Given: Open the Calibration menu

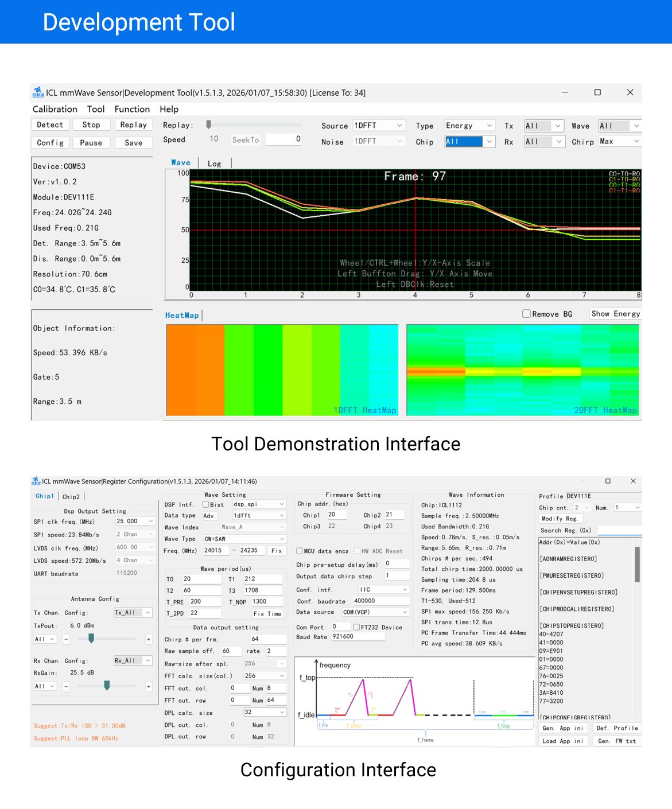Looking at the screenshot, I should (55, 109).
